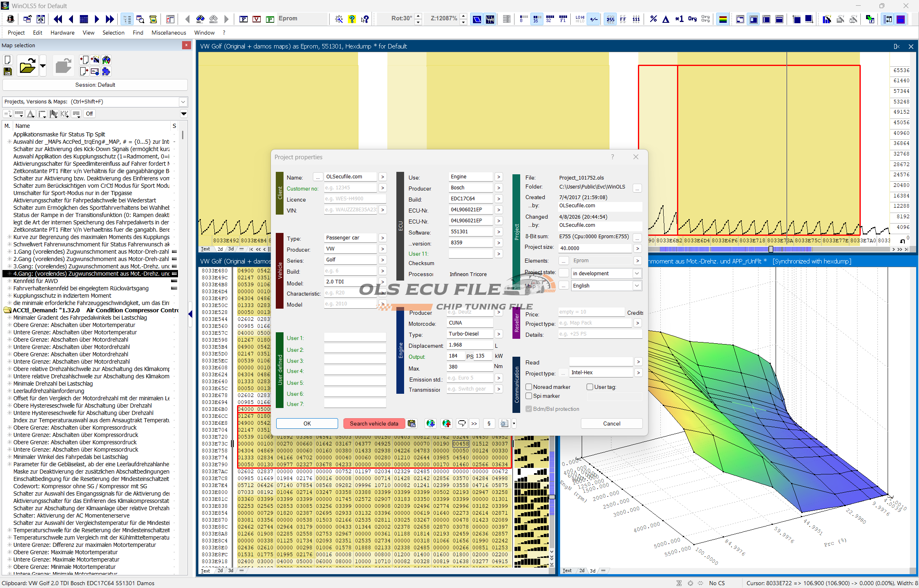919x588 pixels.
Task: Click the open folder icon in Map selection
Action: 27,66
